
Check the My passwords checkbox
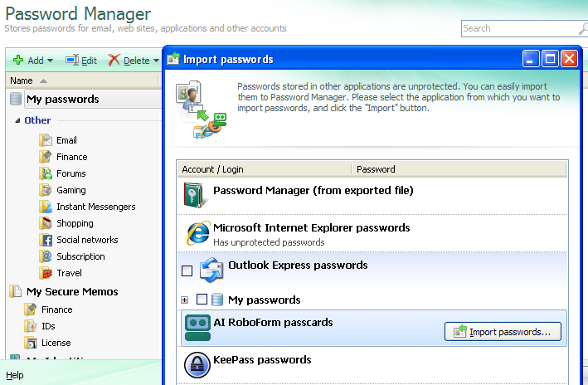(x=202, y=299)
